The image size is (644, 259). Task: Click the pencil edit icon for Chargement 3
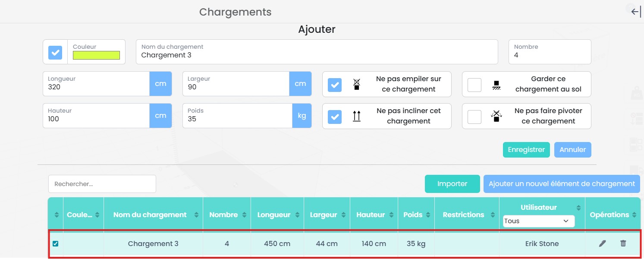coord(602,243)
